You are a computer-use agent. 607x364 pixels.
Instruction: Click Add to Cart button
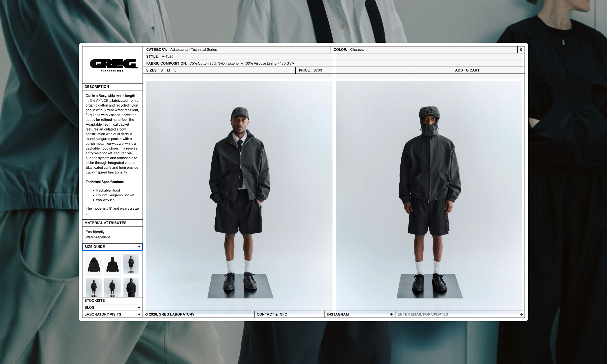pos(467,70)
